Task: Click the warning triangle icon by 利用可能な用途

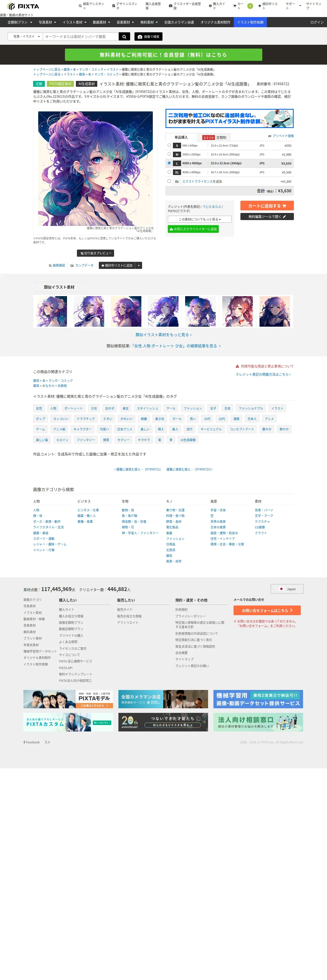Action: [237, 366]
